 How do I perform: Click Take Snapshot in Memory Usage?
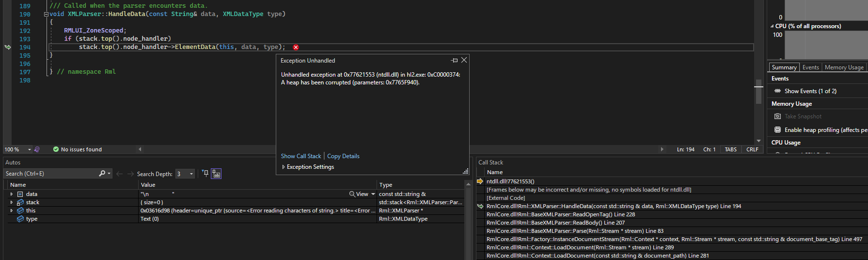(x=803, y=116)
